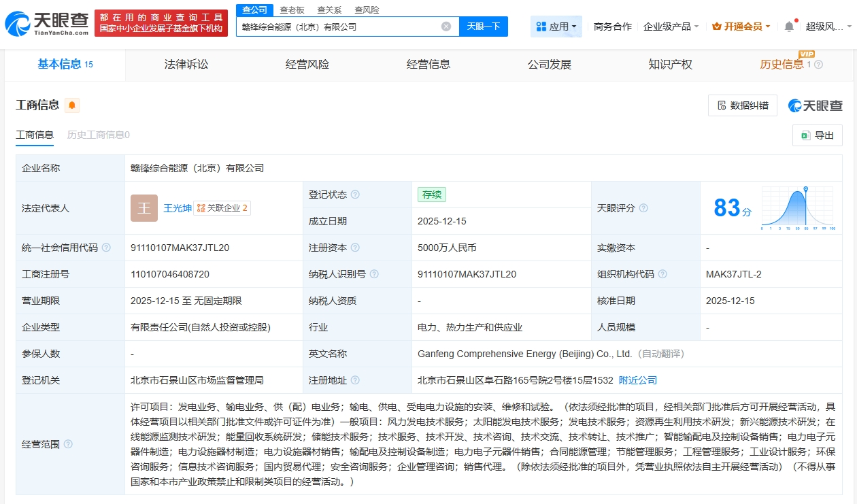This screenshot has width=857, height=504.
Task: Click help icon next to 登记状态
Action: tap(355, 195)
